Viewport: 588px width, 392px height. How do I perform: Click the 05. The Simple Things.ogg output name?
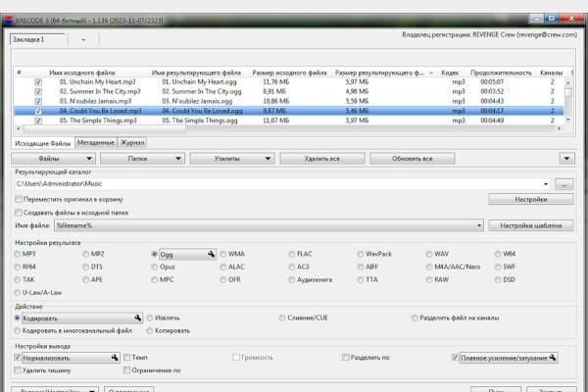[x=200, y=121]
